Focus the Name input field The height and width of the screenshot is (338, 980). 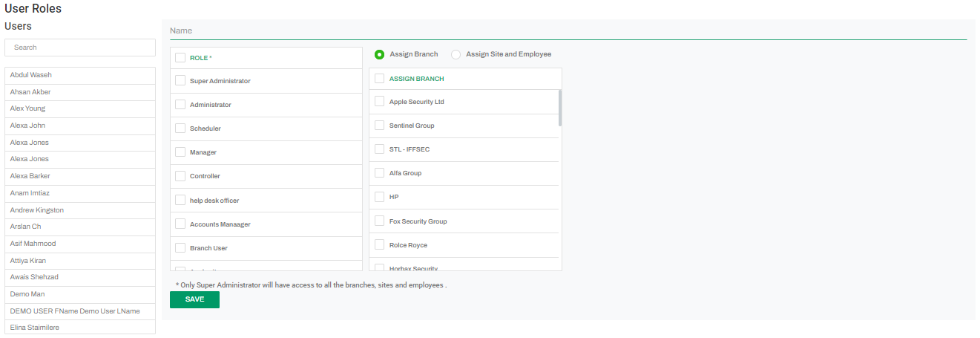point(568,31)
